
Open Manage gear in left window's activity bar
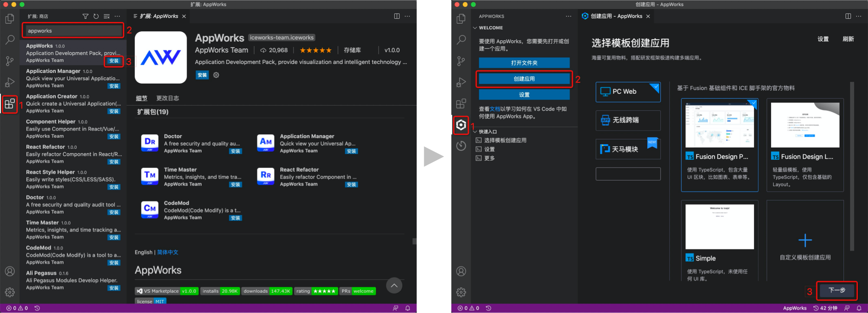[10, 292]
